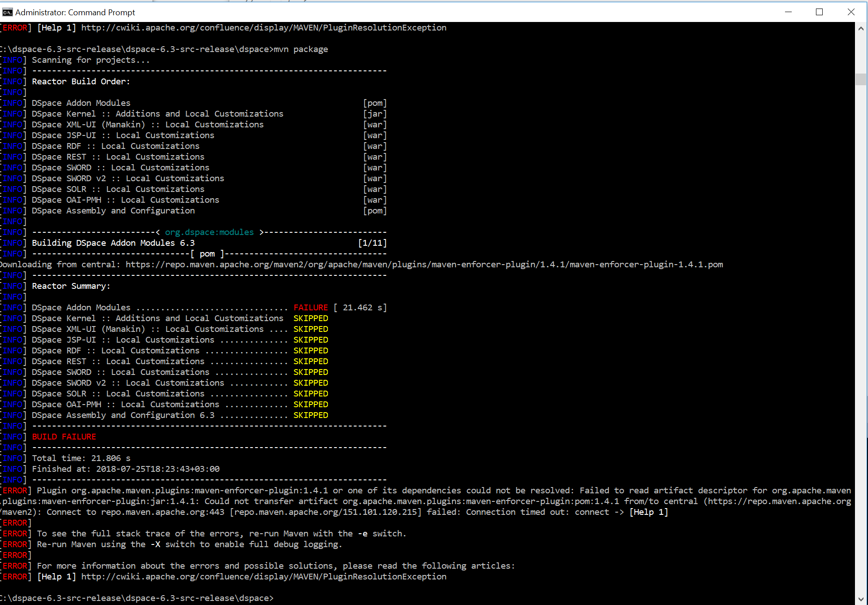868x605 pixels.
Task: Click the green org.dspace:modules text
Action: point(209,232)
